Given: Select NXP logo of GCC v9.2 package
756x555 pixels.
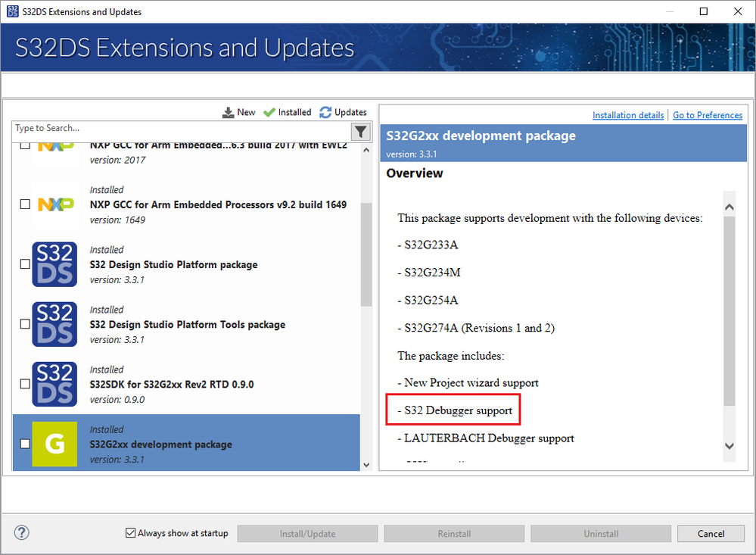Looking at the screenshot, I should [x=56, y=204].
